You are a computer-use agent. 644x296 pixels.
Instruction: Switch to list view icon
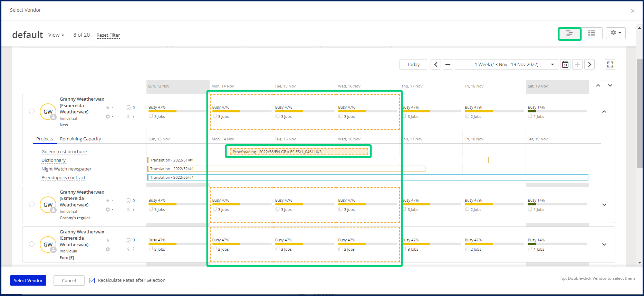point(592,34)
